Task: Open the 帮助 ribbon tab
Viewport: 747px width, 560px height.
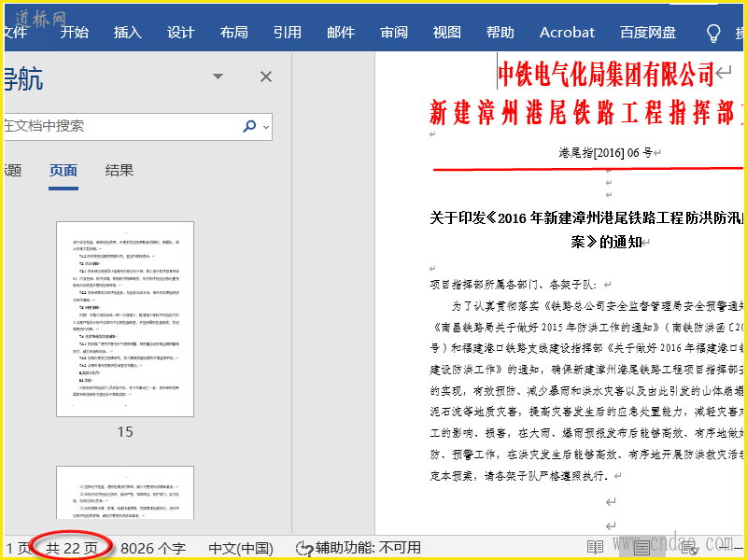Action: point(500,33)
